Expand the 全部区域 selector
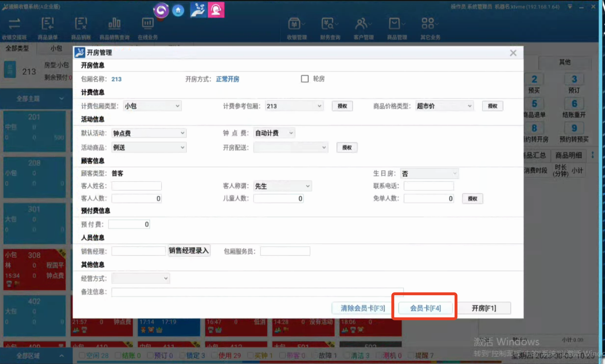The height and width of the screenshot is (364, 605). tap(36, 355)
